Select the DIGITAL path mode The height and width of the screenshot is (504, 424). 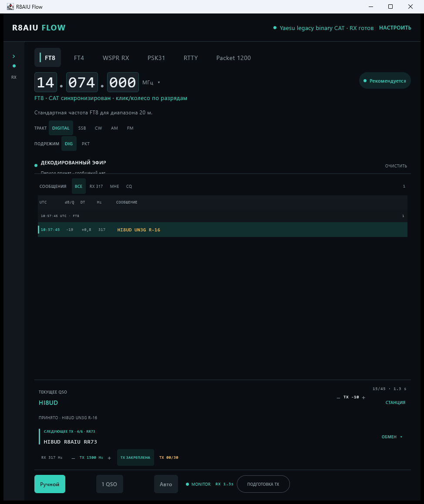[x=61, y=128]
